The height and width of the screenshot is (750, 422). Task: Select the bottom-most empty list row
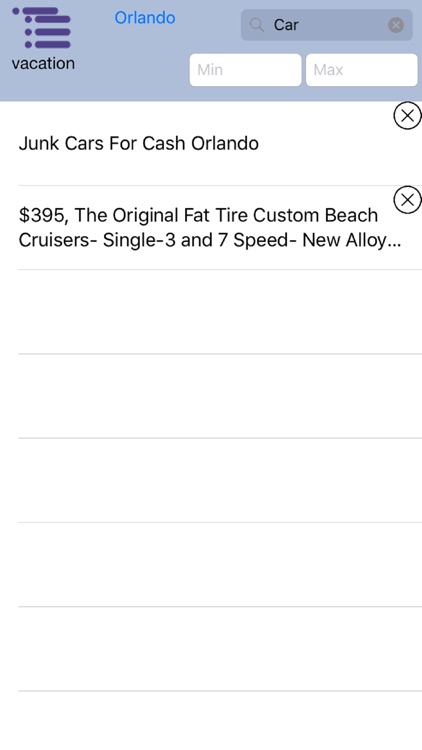pyautogui.click(x=211, y=721)
